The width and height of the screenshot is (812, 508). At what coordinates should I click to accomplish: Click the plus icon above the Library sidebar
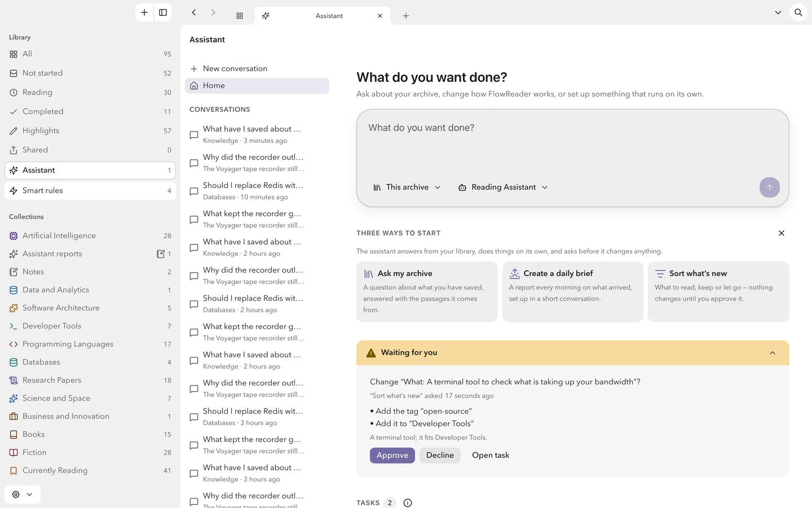pyautogui.click(x=144, y=12)
